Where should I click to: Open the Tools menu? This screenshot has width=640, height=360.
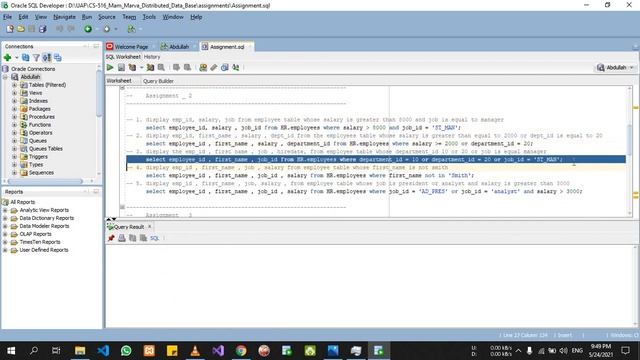[x=149, y=17]
